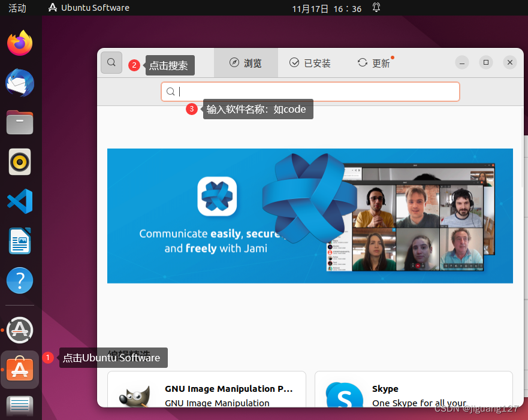This screenshot has height=420, width=528.
Task: Click inside the software search field
Action: click(310, 91)
